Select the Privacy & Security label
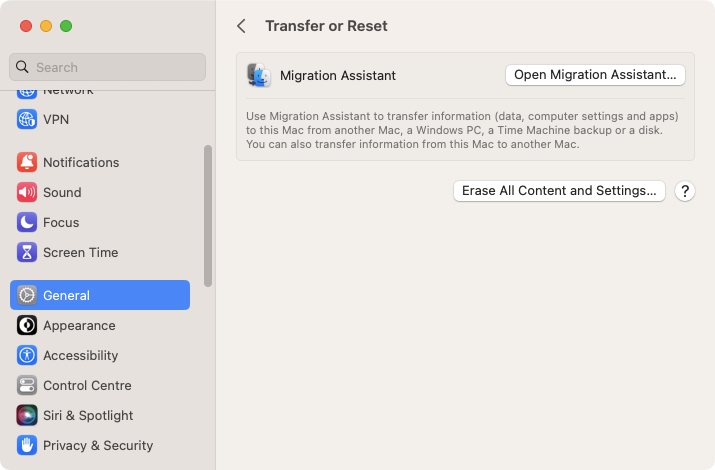Image resolution: width=715 pixels, height=470 pixels. 98,446
